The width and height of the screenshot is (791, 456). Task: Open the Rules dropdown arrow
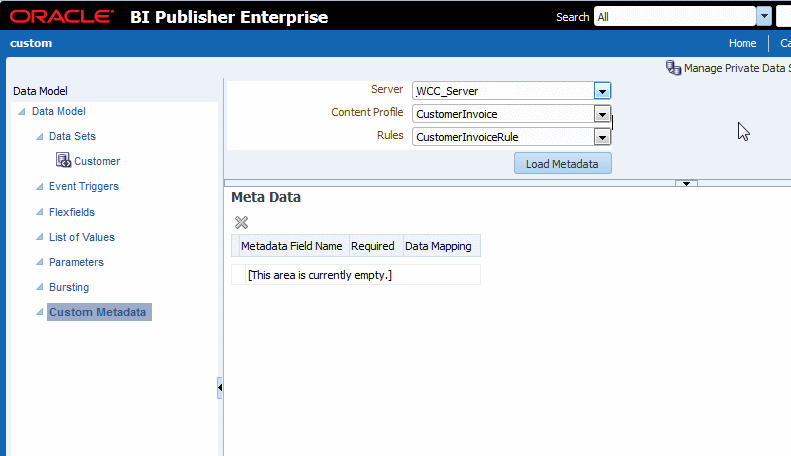[x=602, y=137]
